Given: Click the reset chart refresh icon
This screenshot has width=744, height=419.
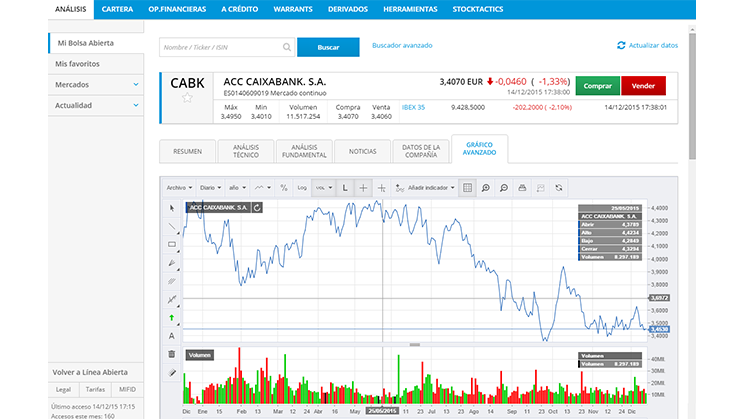Looking at the screenshot, I should [x=559, y=188].
